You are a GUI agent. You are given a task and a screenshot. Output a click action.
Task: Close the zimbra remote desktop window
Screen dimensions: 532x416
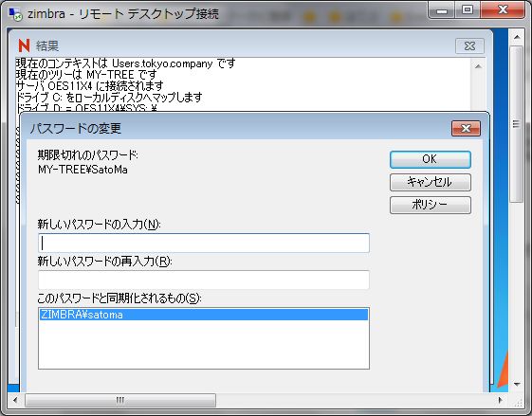[503, 10]
